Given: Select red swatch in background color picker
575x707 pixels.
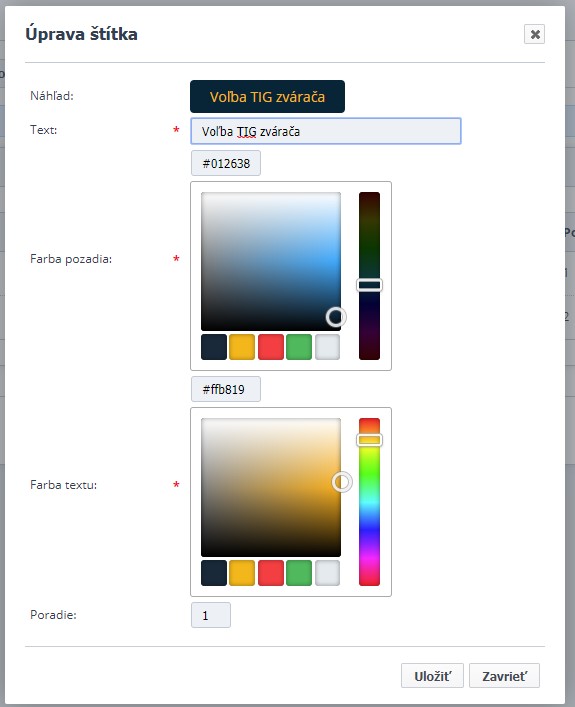Looking at the screenshot, I should (x=271, y=347).
